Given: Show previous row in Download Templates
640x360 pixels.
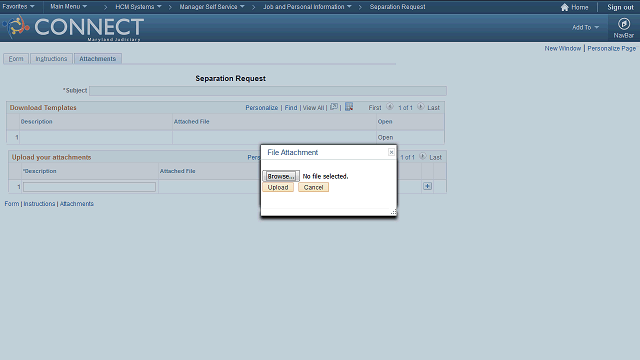Looking at the screenshot, I should click(390, 107).
